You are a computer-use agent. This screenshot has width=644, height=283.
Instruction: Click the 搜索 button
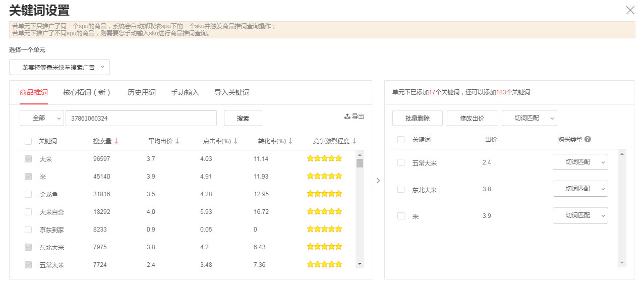point(243,118)
